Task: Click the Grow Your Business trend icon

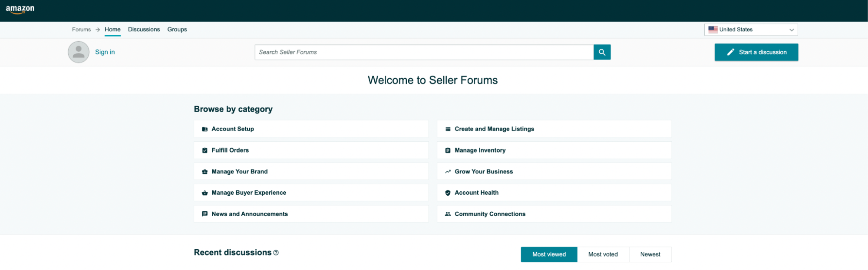Action: [x=448, y=172]
